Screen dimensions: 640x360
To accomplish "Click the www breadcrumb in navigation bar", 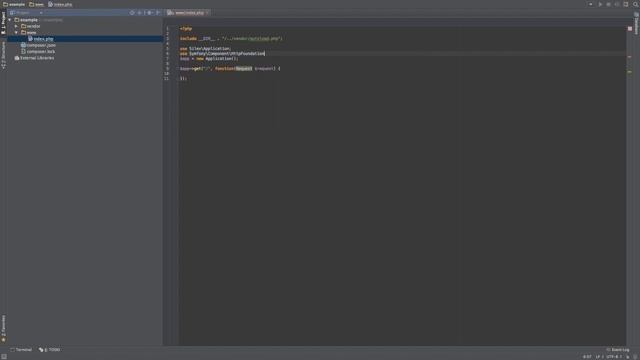I will click(x=36, y=4).
